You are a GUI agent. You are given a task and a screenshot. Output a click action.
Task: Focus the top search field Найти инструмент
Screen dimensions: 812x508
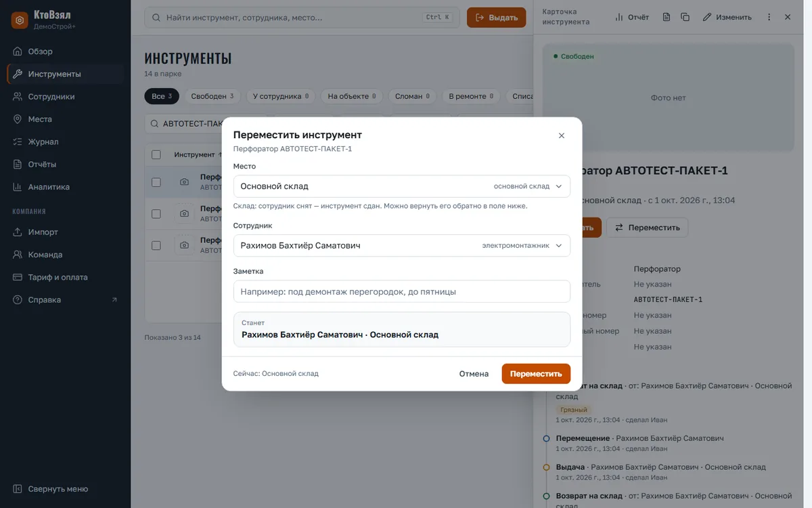[x=302, y=18]
